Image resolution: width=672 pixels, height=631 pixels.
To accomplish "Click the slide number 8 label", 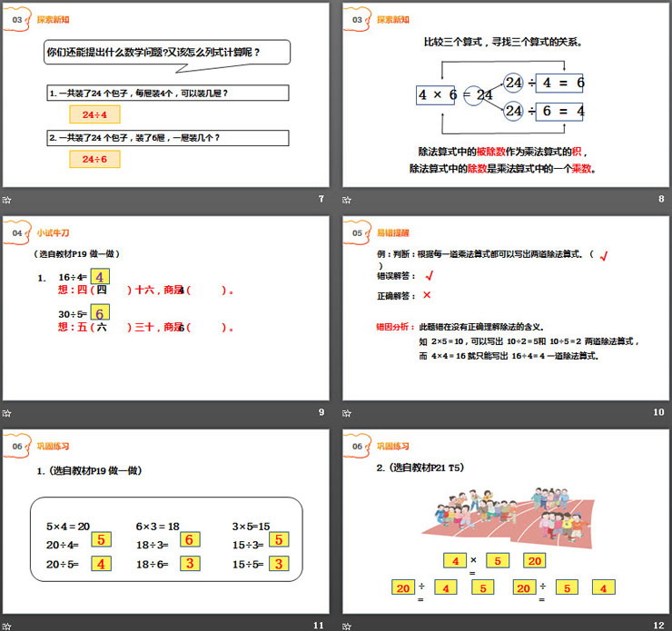I will click(x=661, y=199).
